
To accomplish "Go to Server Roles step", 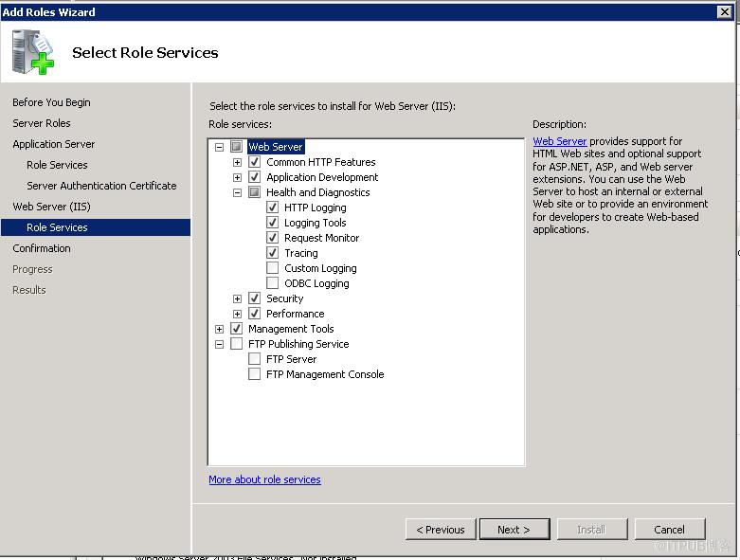I will click(x=42, y=123).
